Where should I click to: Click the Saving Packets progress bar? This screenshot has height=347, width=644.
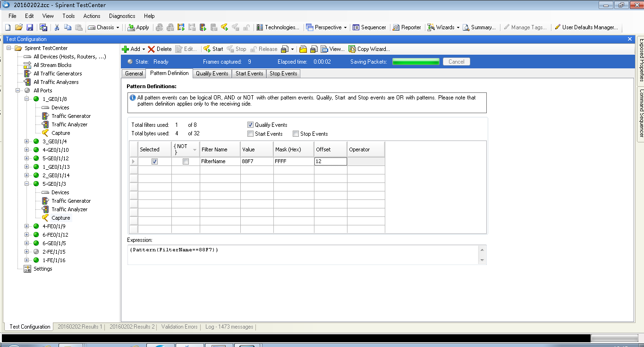[x=416, y=62]
